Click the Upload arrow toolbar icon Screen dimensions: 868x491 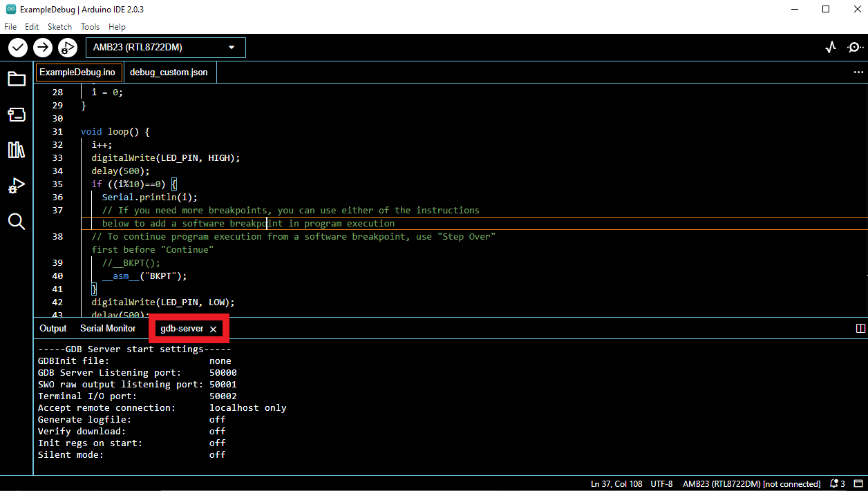click(42, 48)
